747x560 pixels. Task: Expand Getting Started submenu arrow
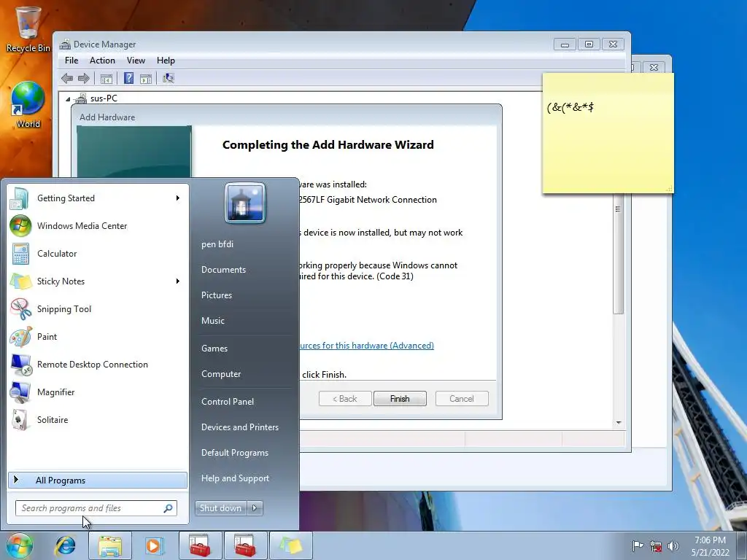(178, 198)
